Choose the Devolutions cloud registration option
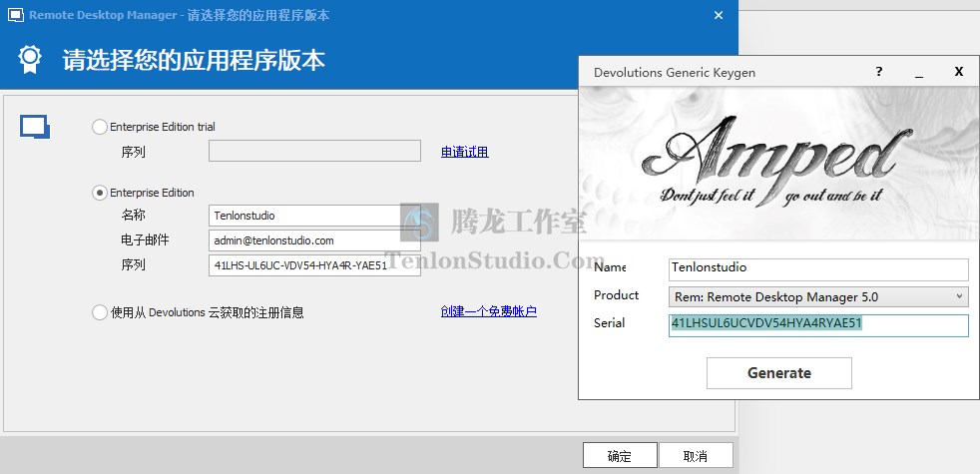980x474 pixels. pyautogui.click(x=100, y=312)
